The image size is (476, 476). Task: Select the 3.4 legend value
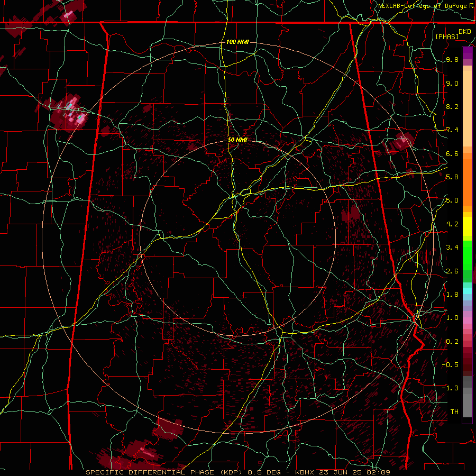point(452,248)
